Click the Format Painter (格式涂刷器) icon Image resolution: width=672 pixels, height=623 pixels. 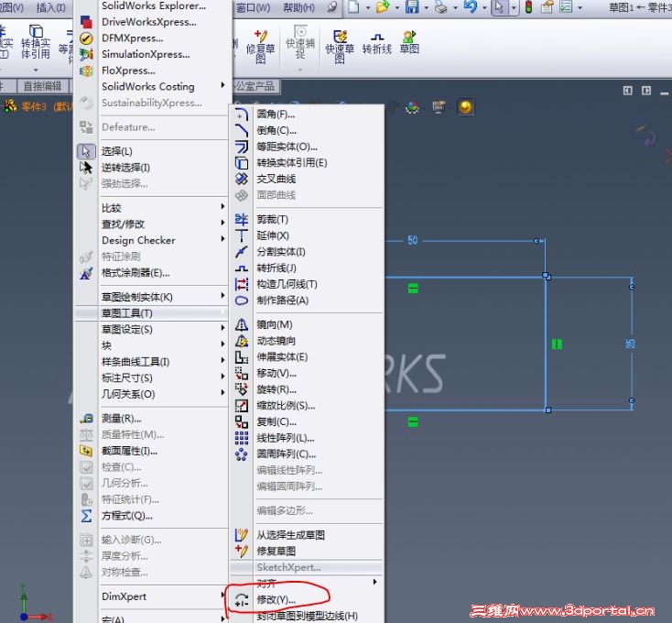pos(86,273)
